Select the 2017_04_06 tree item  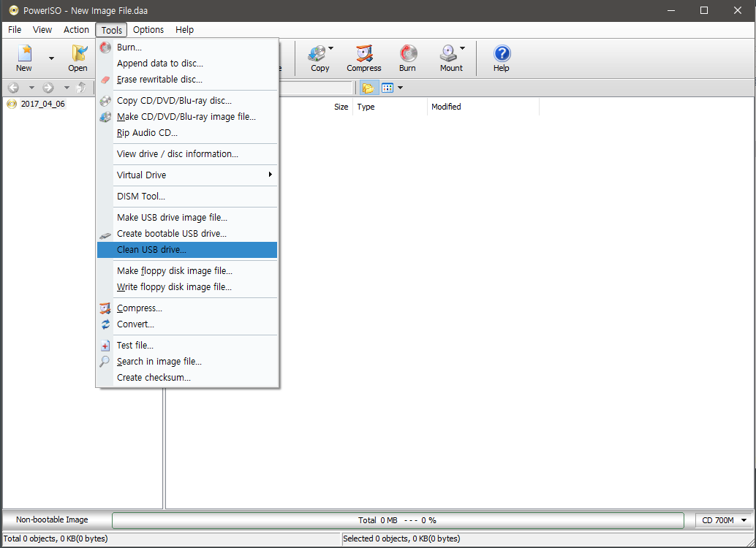tap(42, 104)
